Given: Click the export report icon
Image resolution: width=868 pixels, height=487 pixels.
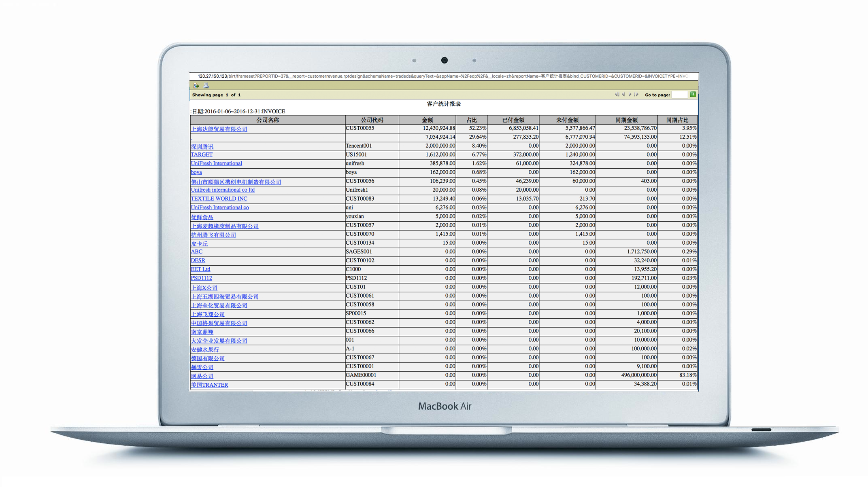Looking at the screenshot, I should click(x=196, y=86).
